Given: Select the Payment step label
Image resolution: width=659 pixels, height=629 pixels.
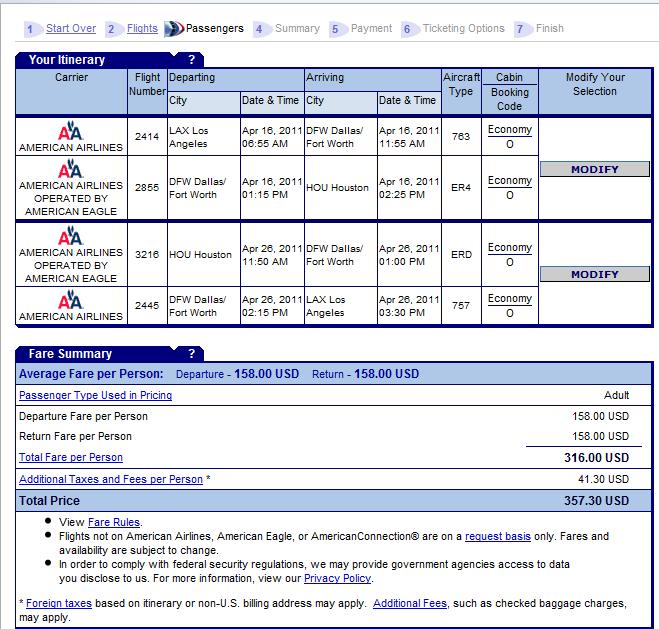Looking at the screenshot, I should pyautogui.click(x=371, y=29).
